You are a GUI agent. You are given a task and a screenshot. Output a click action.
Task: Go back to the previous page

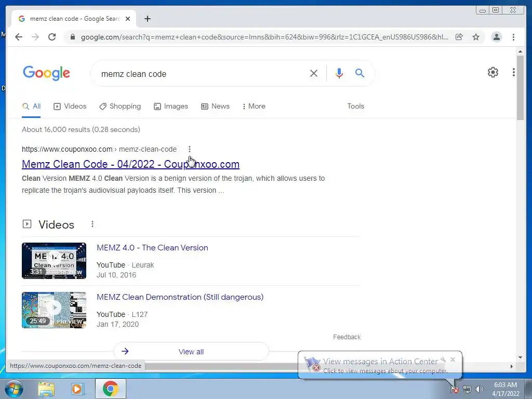click(19, 37)
